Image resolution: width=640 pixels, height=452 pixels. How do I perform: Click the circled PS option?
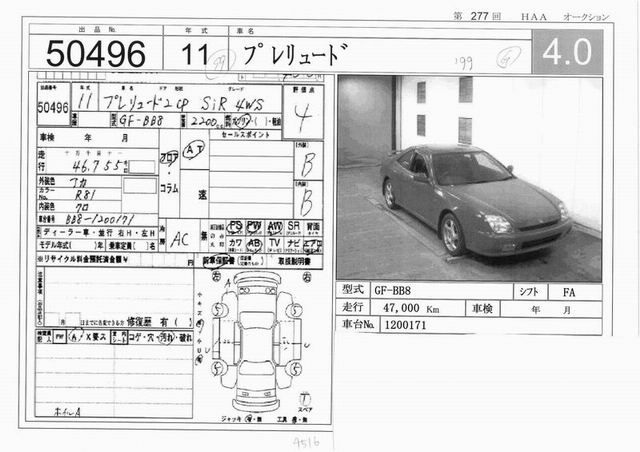point(236,226)
